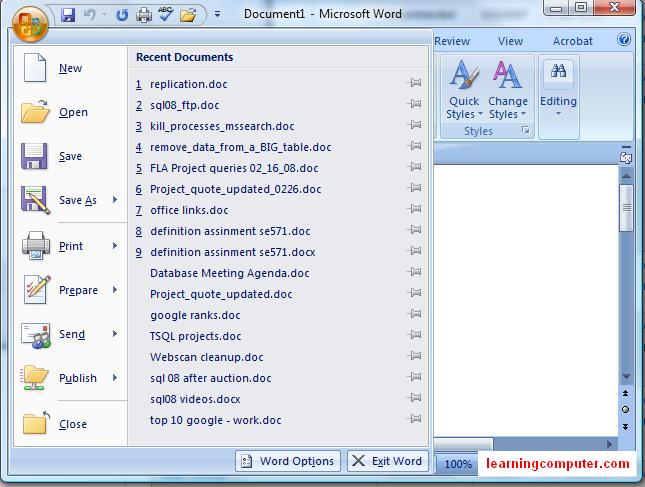This screenshot has width=645, height=487.
Task: Pin FLA Project queries 02_16_08.doc
Action: point(415,167)
